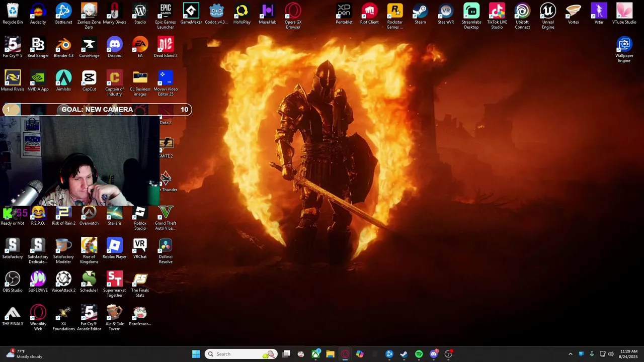Select the EA app icon
644x362 pixels.
pyautogui.click(x=140, y=48)
